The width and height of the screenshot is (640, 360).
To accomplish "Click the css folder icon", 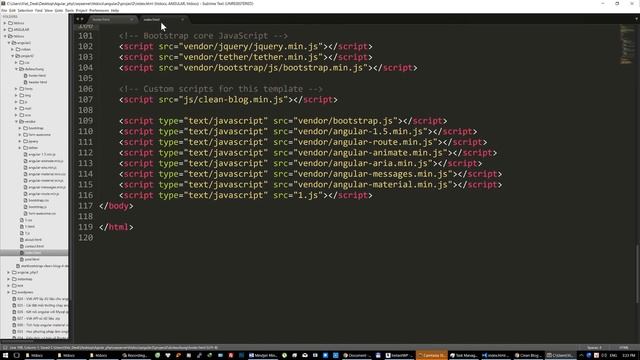I will pyautogui.click(x=22, y=62).
